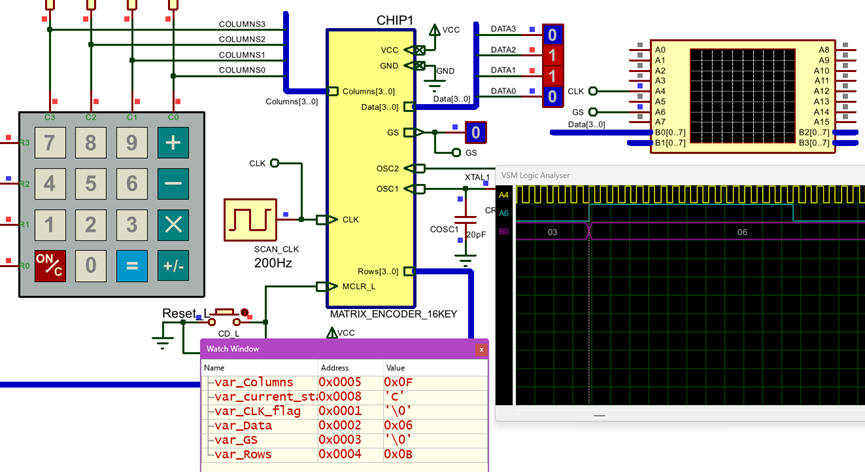The width and height of the screenshot is (865, 472).
Task: Click the blue equals keypad key
Action: 132,266
